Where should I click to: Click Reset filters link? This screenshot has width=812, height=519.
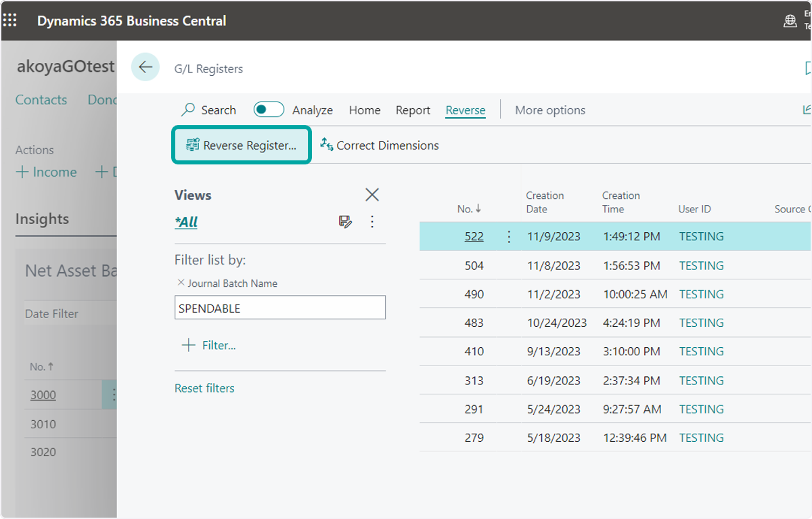pyautogui.click(x=204, y=388)
